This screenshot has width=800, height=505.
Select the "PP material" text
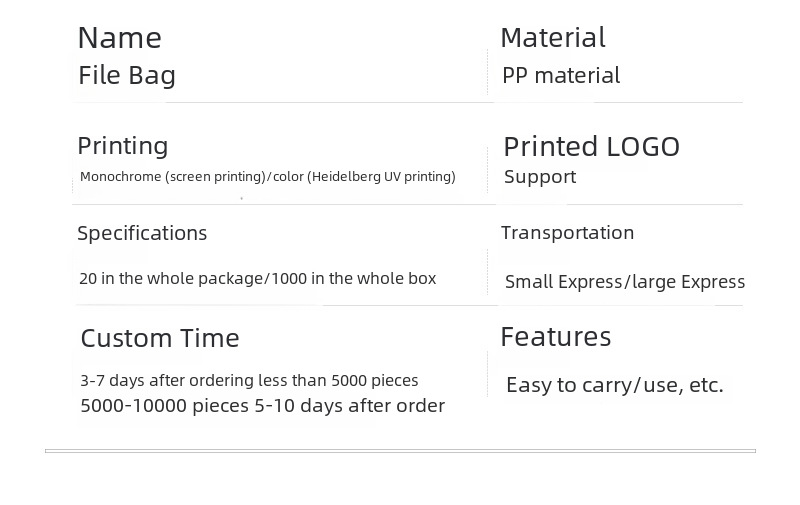pyautogui.click(x=561, y=75)
